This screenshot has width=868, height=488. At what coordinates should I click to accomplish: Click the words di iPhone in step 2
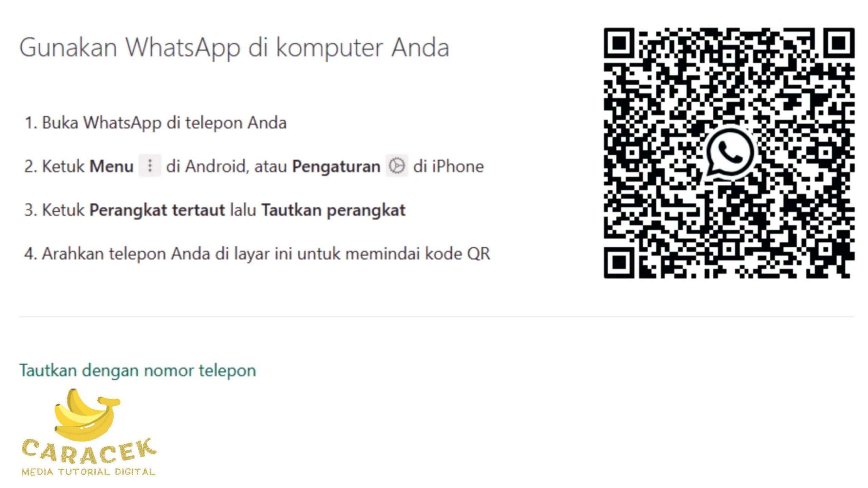tap(448, 166)
